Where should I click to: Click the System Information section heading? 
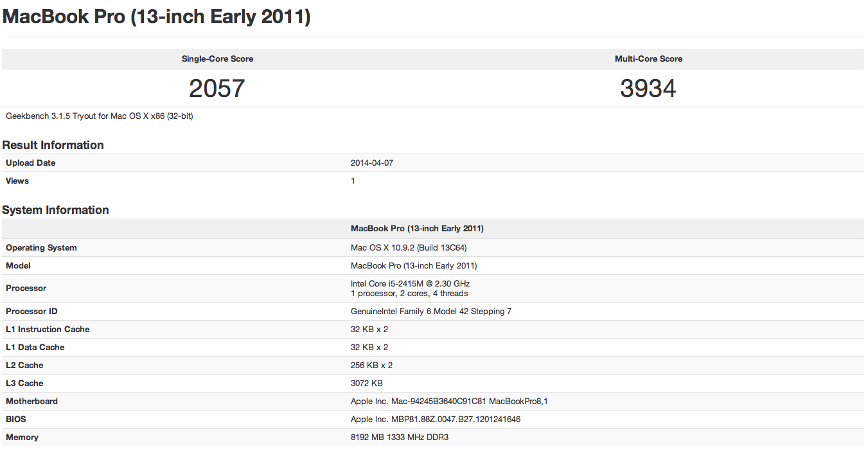56,210
